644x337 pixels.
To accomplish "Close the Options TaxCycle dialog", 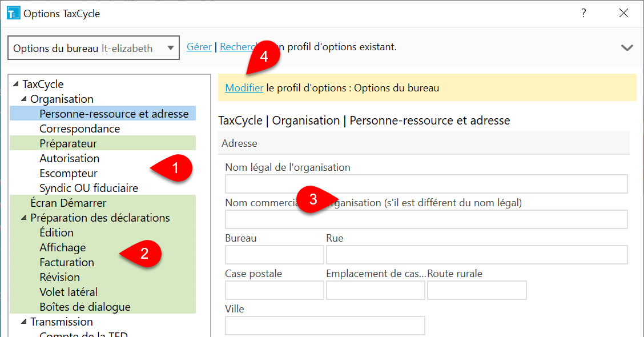I will click(x=623, y=13).
